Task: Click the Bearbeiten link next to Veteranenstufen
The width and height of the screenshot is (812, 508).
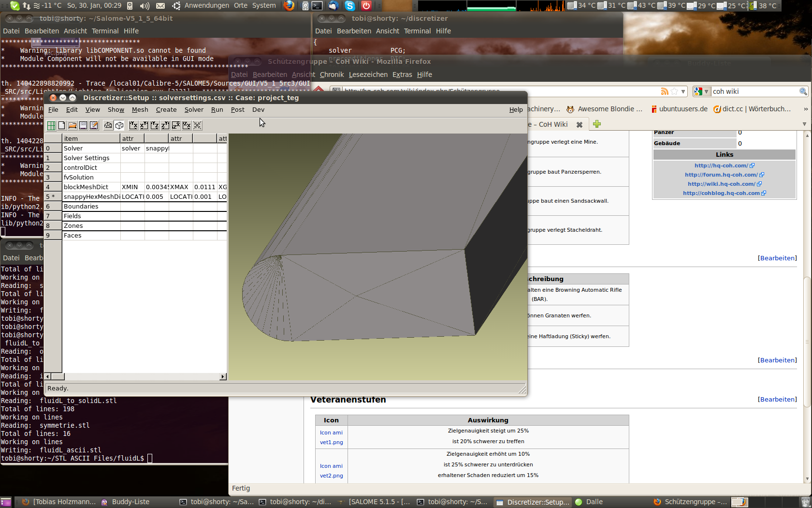Action: 777,400
